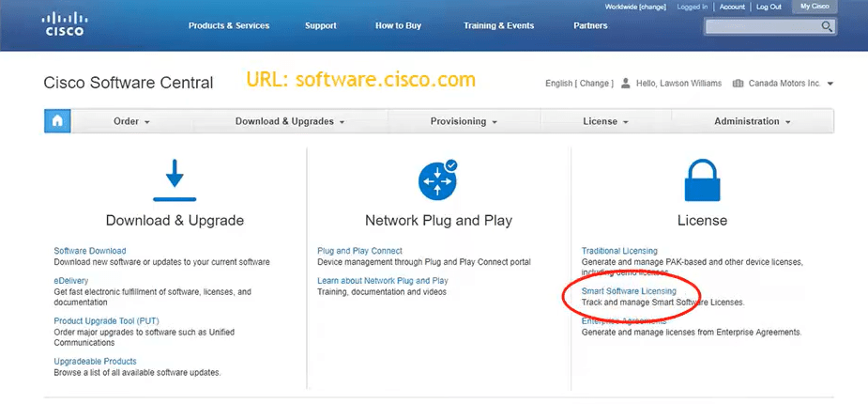Click the user profile icon beside Hello
Image resolution: width=868 pixels, height=404 pixels.
coord(626,84)
